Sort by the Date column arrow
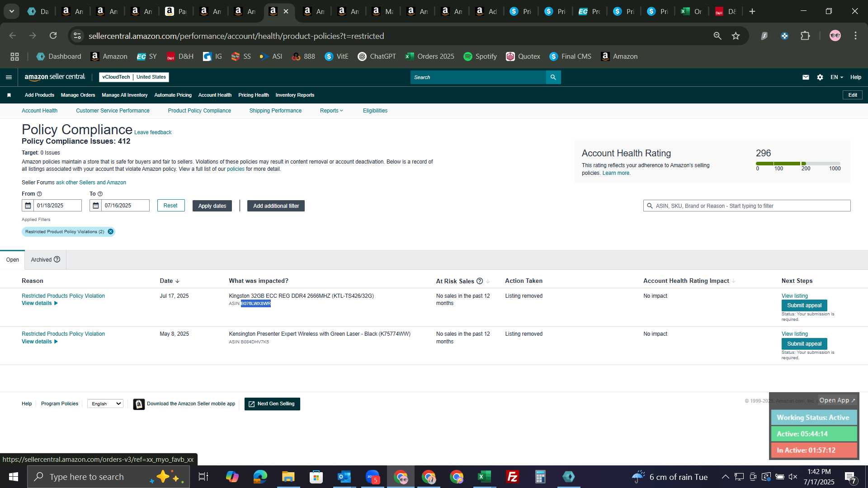This screenshot has width=868, height=488. [x=177, y=281]
